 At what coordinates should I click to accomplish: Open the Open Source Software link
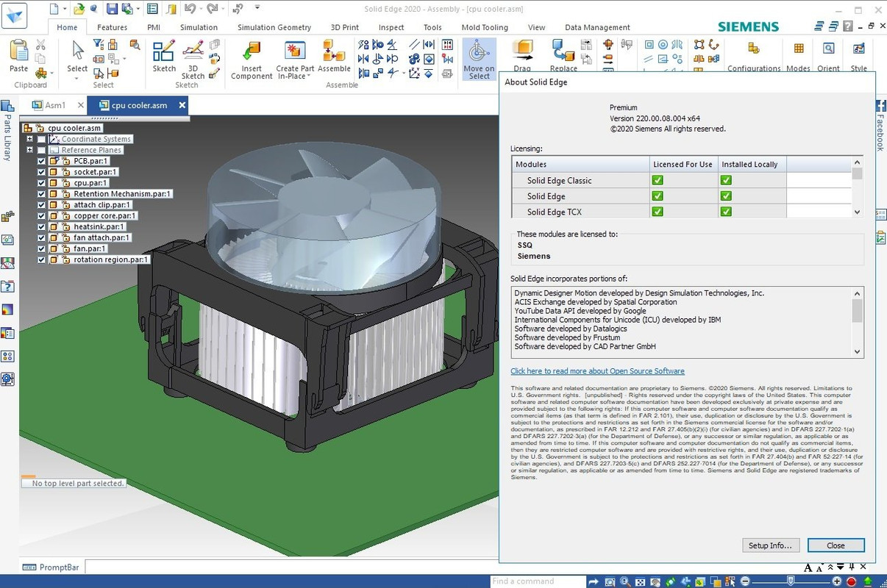pos(597,371)
